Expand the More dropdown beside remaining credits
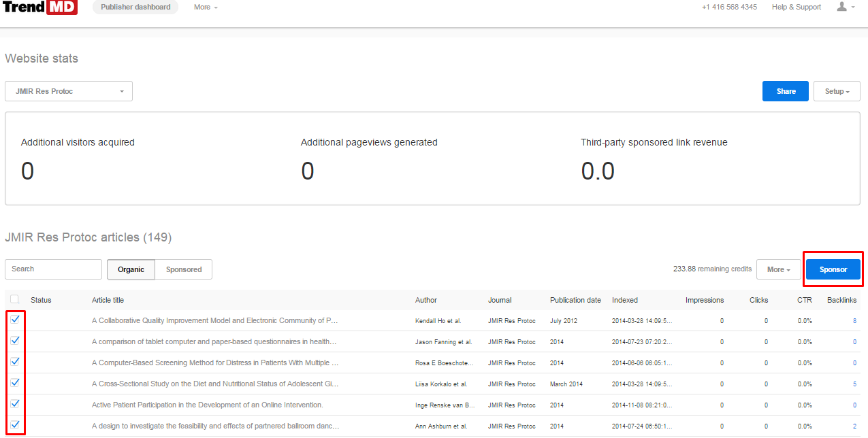868x438 pixels. coord(778,269)
